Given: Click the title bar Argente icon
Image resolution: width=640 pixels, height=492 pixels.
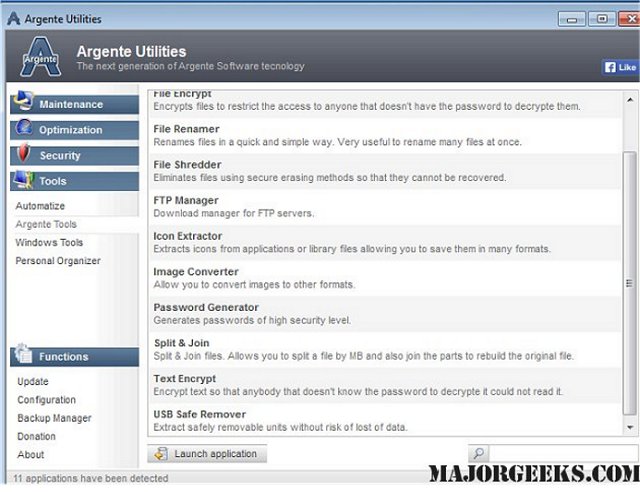Looking at the screenshot, I should [13, 18].
